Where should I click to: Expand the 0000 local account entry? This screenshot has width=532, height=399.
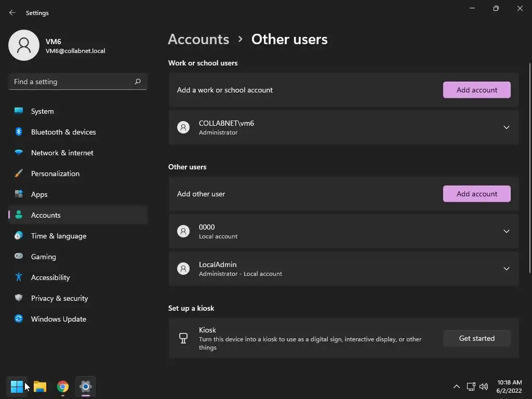coord(506,231)
